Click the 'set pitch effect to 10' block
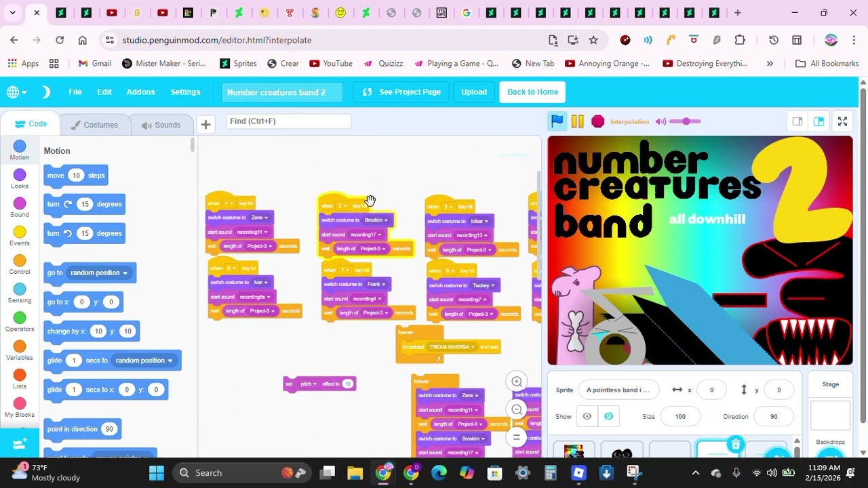This screenshot has height=488, width=868. (319, 384)
